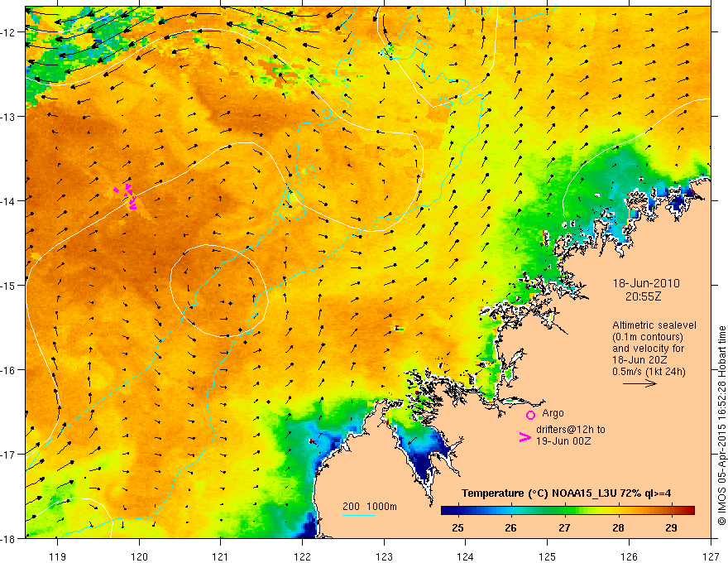
Task: Click the 0.5m/s velocity scale arrow
Action: click(x=639, y=383)
